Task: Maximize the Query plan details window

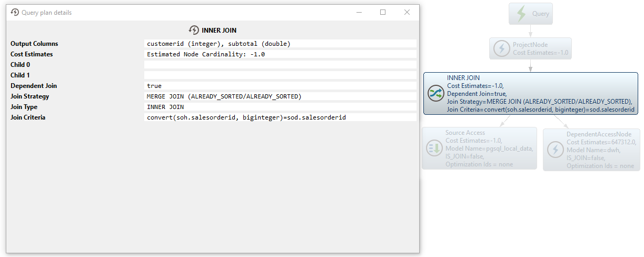Action: tap(383, 12)
